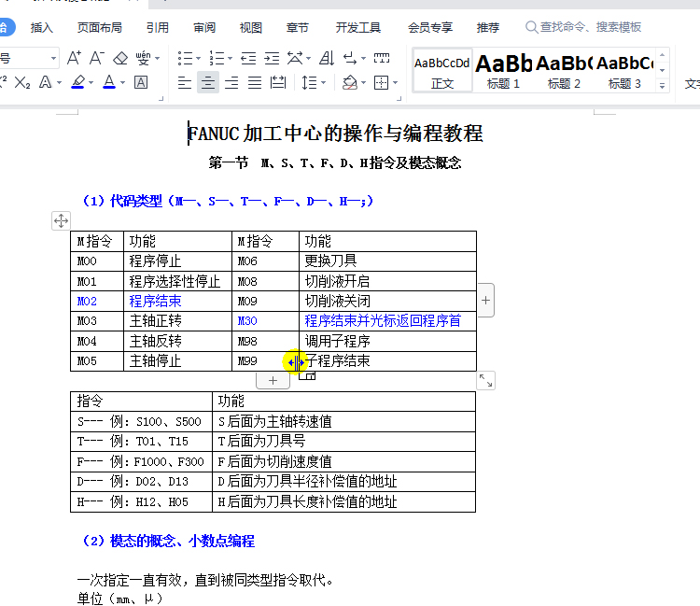The image size is (700, 606).
Task: Decrease paragraph indent
Action: click(248, 58)
